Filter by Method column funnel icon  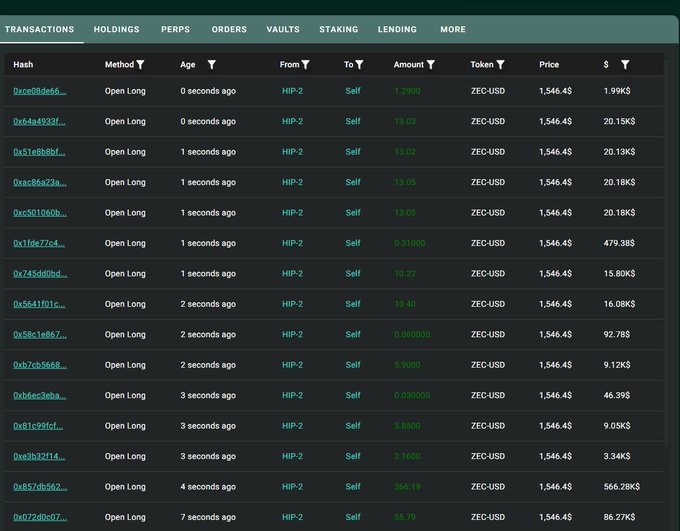coord(140,65)
